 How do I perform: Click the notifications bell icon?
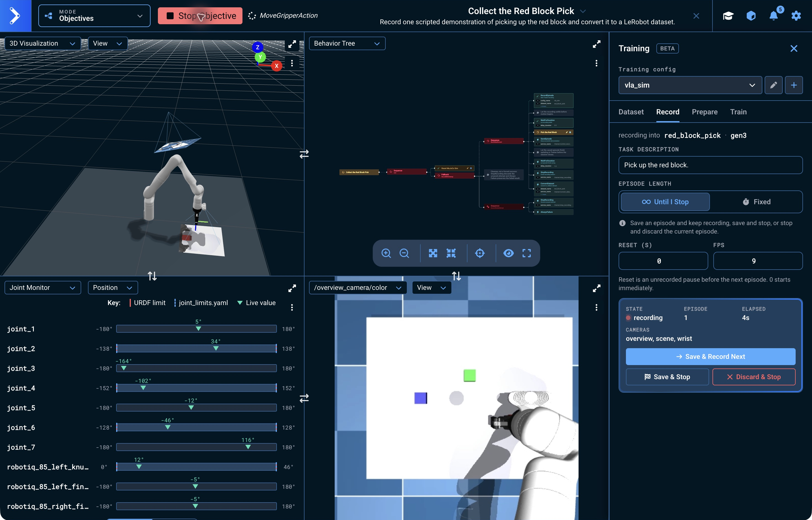773,16
